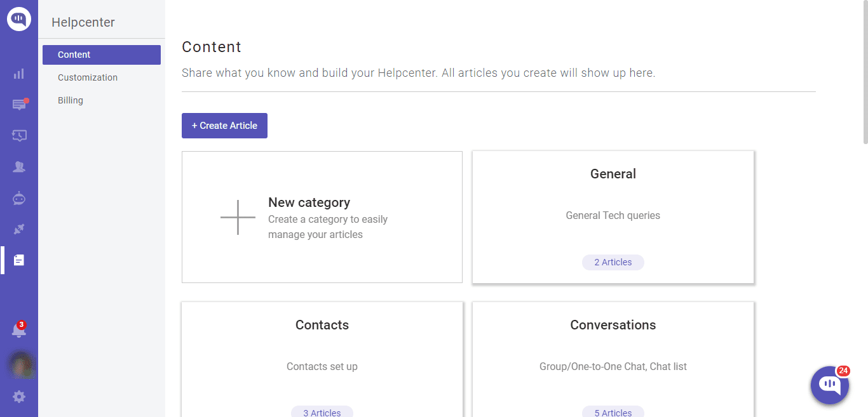Switch to the Customization section

[88, 77]
